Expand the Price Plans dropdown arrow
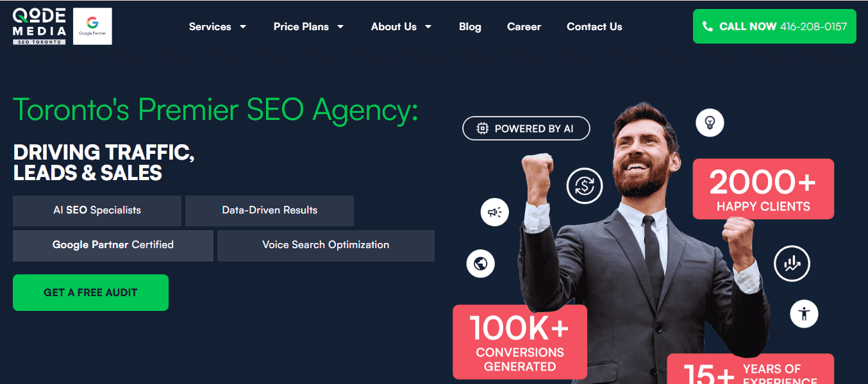The height and width of the screenshot is (384, 868). click(340, 27)
